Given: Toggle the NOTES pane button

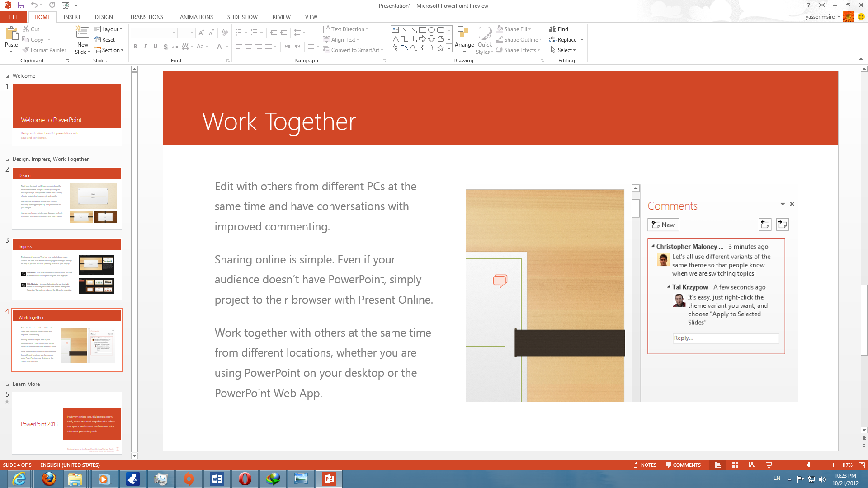Looking at the screenshot, I should (645, 465).
